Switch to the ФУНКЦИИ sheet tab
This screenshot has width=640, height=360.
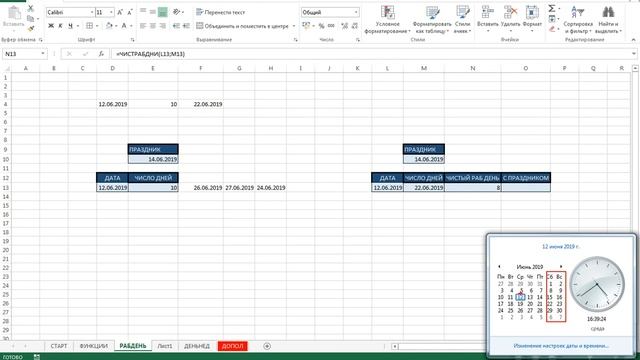tap(93, 346)
